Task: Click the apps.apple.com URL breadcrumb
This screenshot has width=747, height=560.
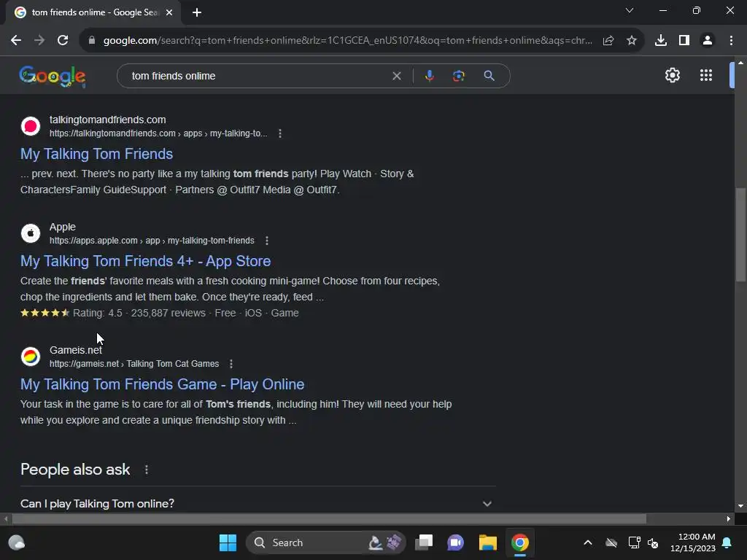Action: [152, 241]
